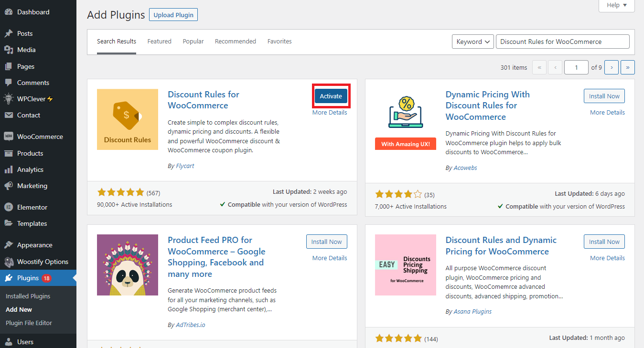Click the panda Product Feed PRO thumbnail
Screen dimensions: 644x348
coord(128,265)
